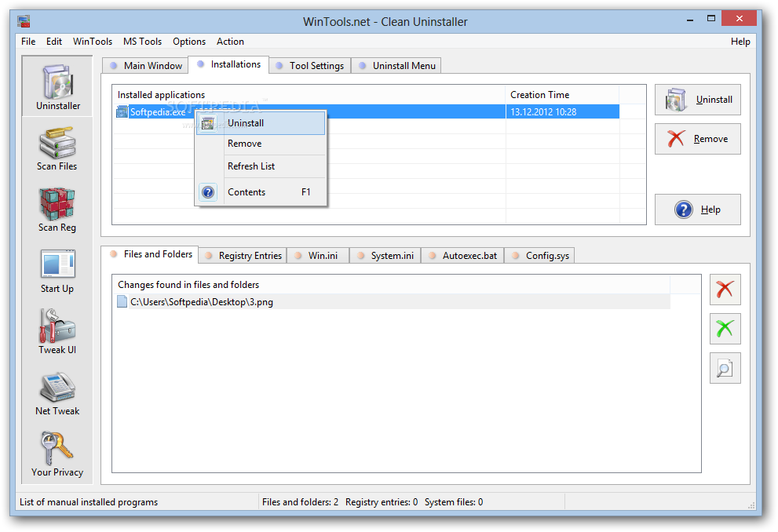The height and width of the screenshot is (532, 778).
Task: Select the Files and Folders tab
Action: pos(151,254)
